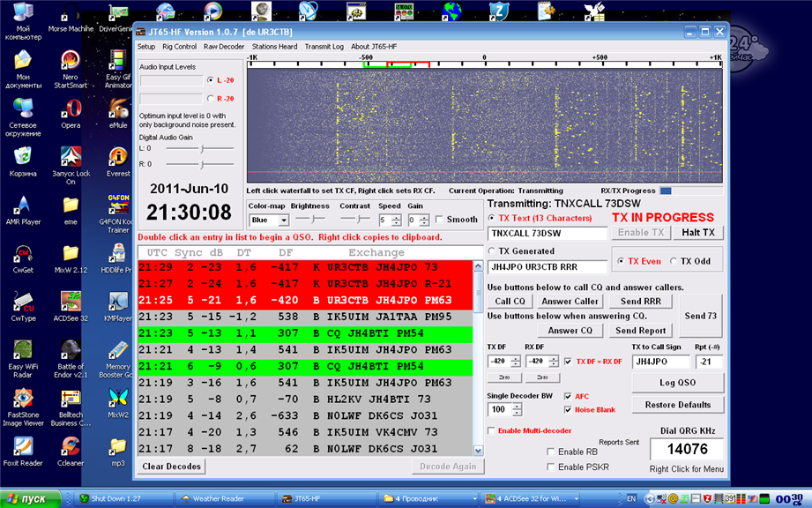Click the Clear Decodes button
Image resolution: width=812 pixels, height=508 pixels.
click(x=171, y=467)
